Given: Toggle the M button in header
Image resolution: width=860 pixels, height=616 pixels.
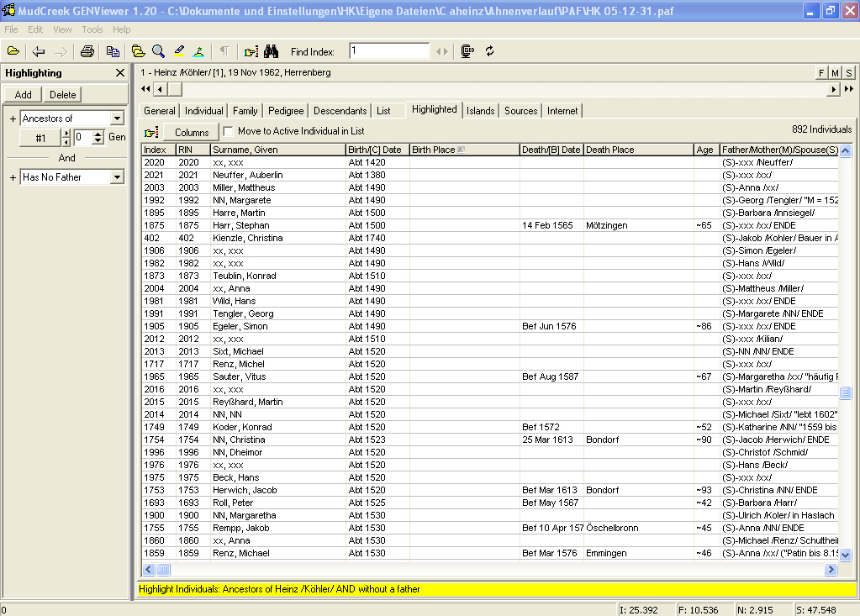Looking at the screenshot, I should tap(835, 73).
